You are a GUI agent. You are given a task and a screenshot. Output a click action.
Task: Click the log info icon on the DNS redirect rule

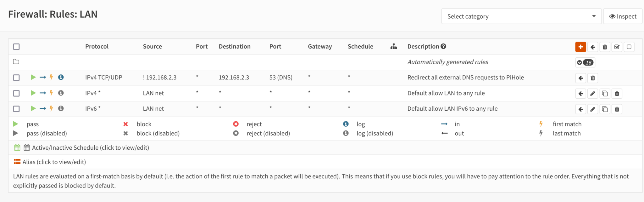click(61, 77)
